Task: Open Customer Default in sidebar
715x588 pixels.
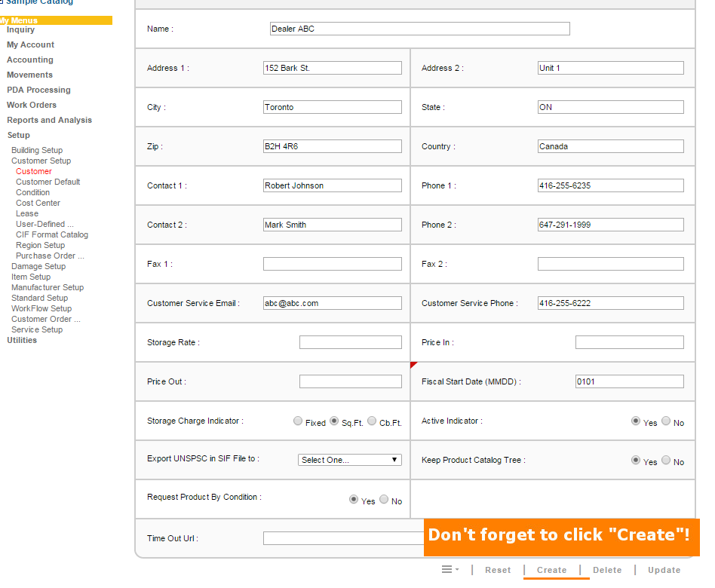Action: (x=48, y=182)
